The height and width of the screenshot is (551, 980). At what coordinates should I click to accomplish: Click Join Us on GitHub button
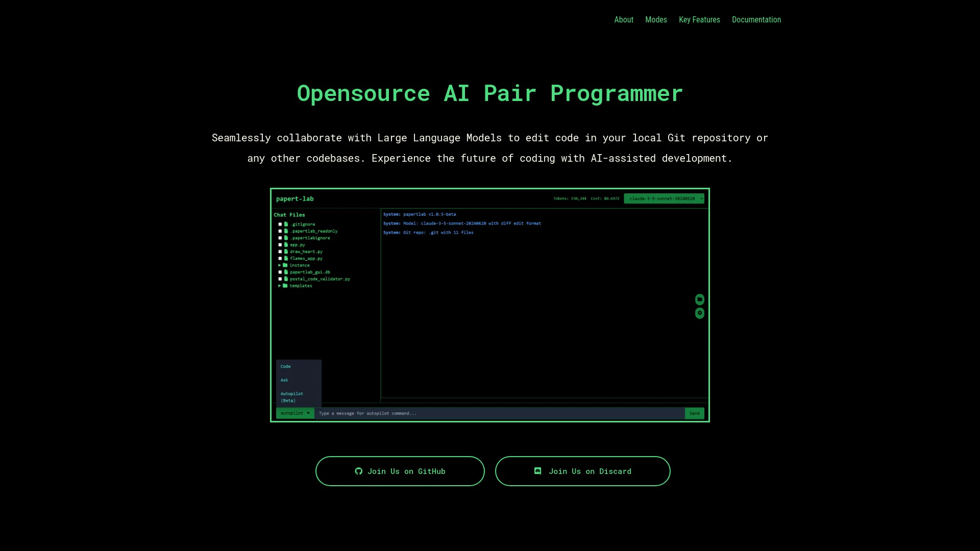[x=400, y=471]
